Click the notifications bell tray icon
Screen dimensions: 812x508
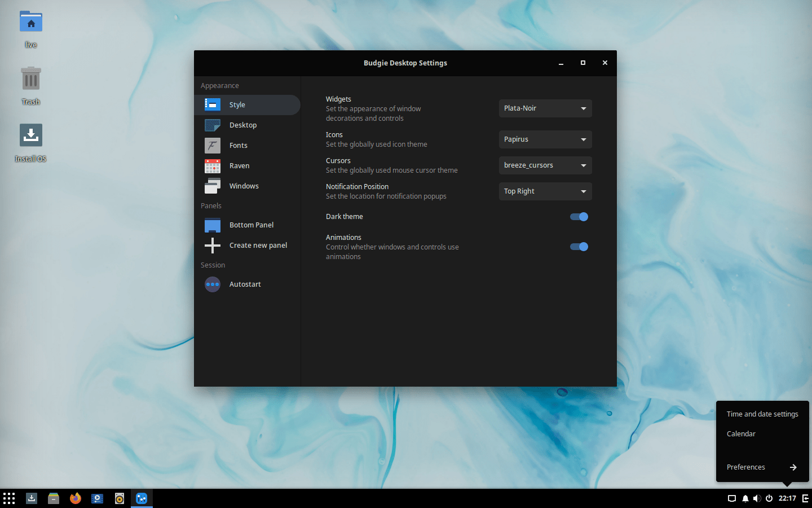tap(745, 498)
